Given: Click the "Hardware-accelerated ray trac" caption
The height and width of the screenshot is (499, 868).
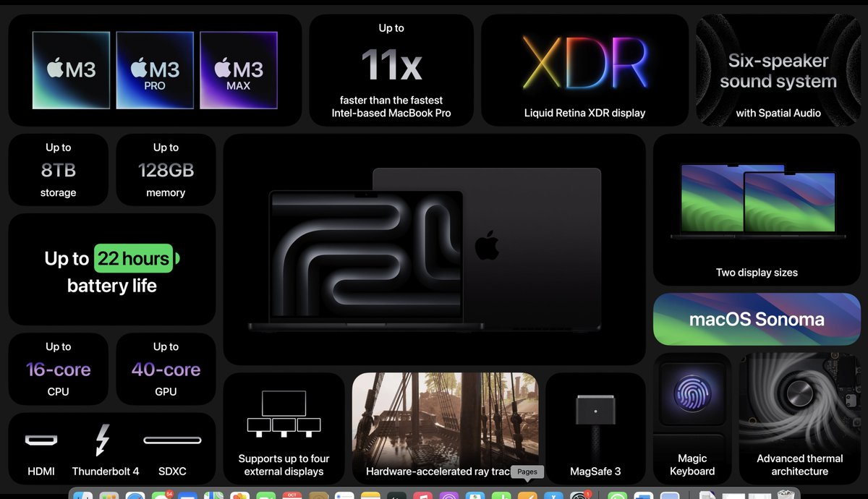Looking at the screenshot, I should pyautogui.click(x=438, y=472).
